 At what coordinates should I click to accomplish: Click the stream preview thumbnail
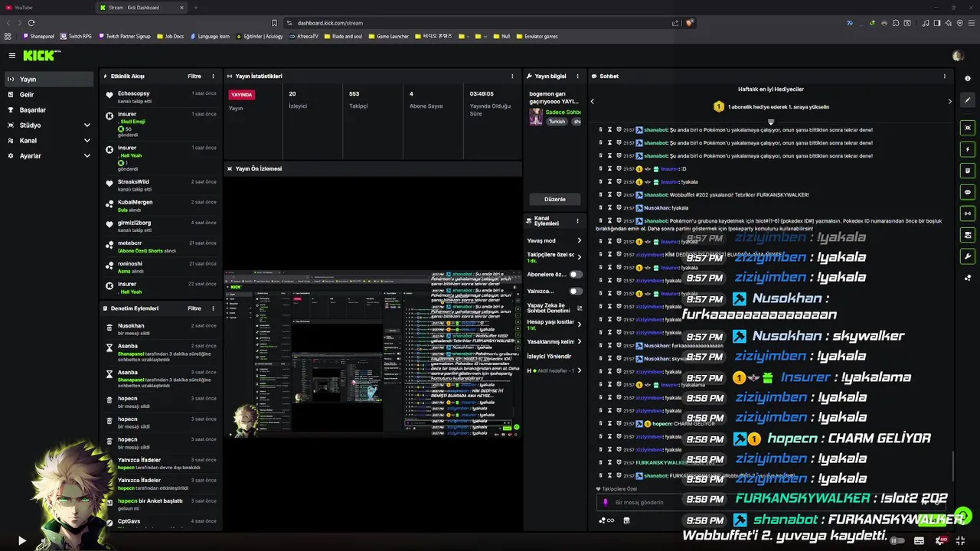pos(373,353)
